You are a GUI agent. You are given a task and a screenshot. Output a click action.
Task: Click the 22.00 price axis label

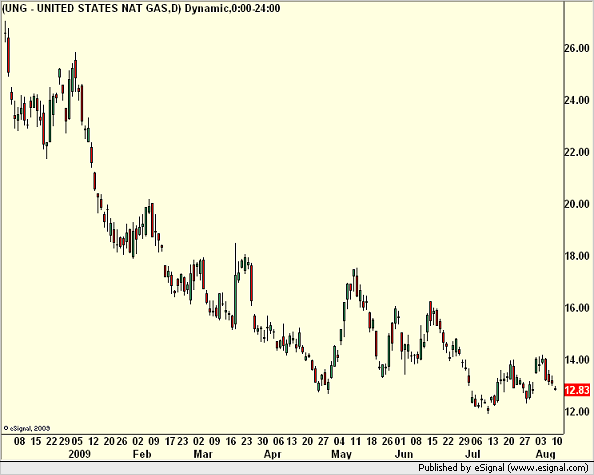click(577, 152)
